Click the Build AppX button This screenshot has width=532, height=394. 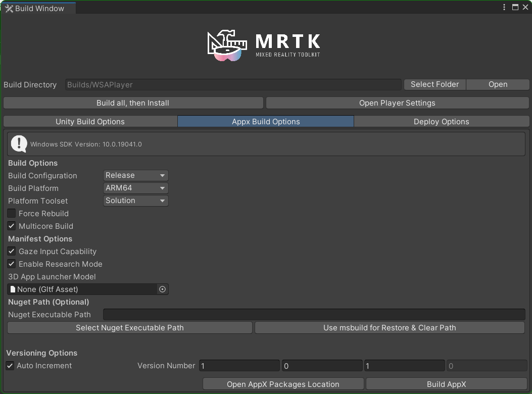[446, 384]
